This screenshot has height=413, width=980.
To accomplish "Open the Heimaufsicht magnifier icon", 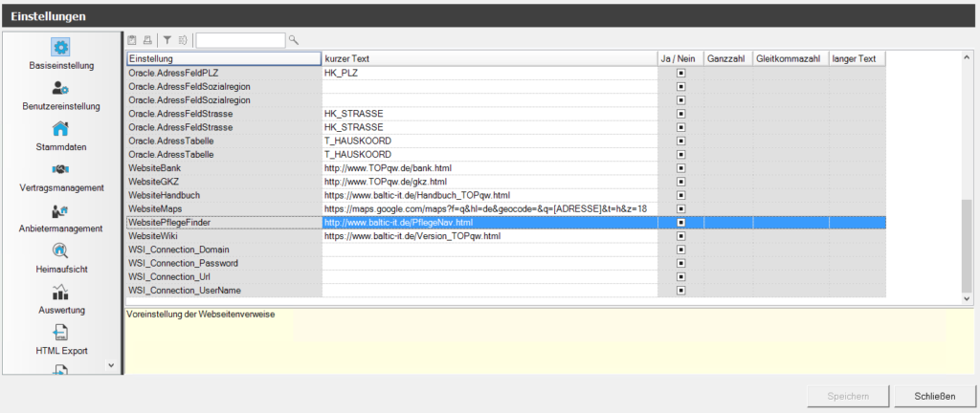I will click(60, 251).
